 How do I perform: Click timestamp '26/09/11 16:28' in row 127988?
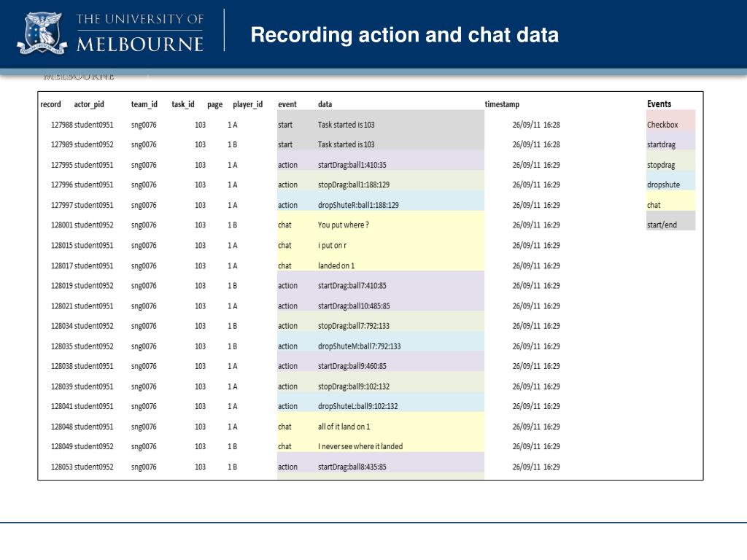(536, 125)
